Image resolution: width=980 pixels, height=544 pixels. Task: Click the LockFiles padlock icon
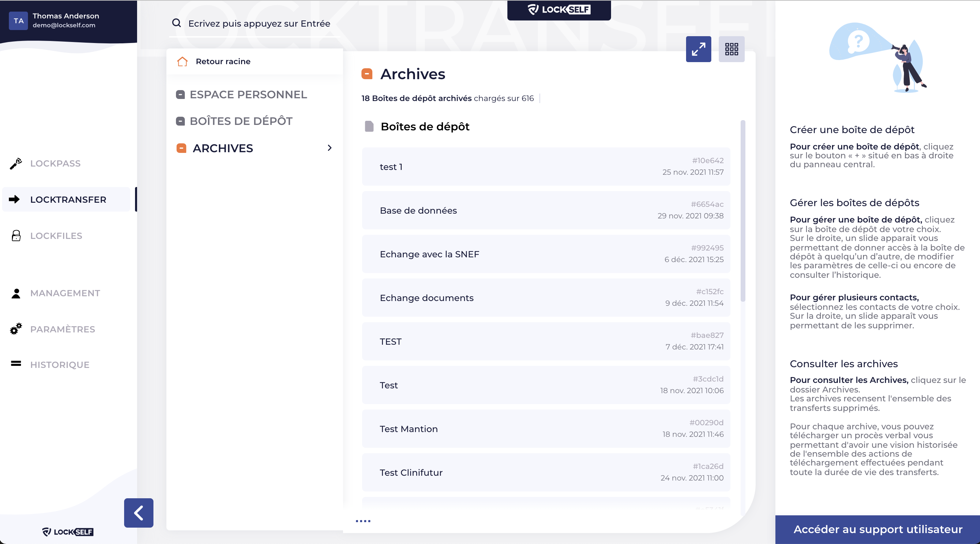pos(16,235)
